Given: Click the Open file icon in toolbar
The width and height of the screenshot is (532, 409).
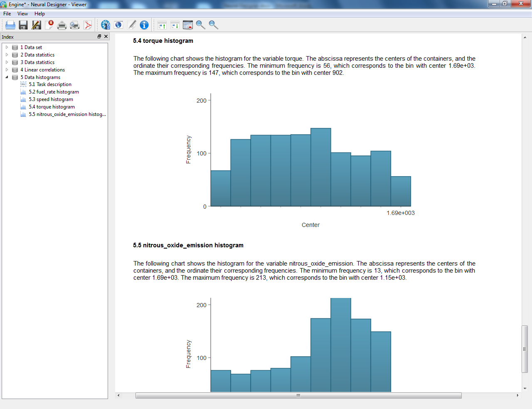Looking at the screenshot, I should [10, 25].
